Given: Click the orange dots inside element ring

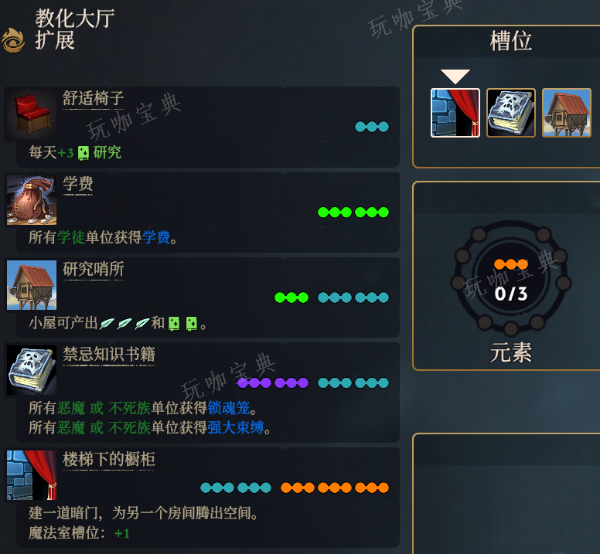Looking at the screenshot, I should [511, 264].
